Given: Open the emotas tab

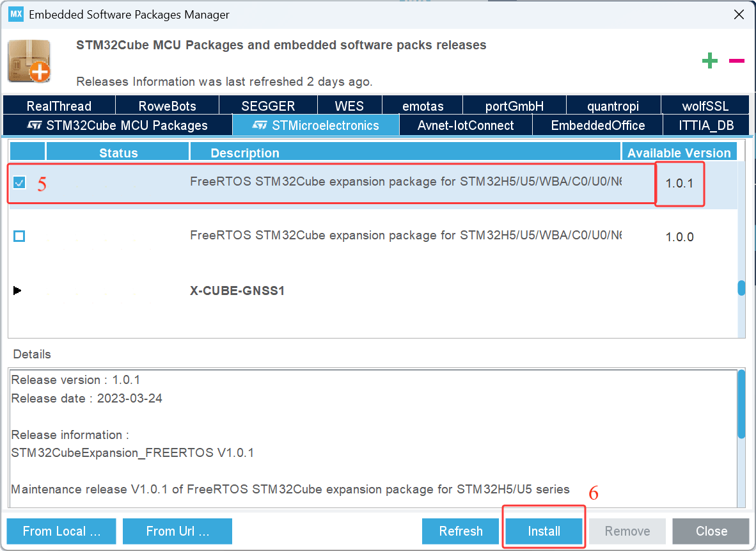Looking at the screenshot, I should pos(423,106).
